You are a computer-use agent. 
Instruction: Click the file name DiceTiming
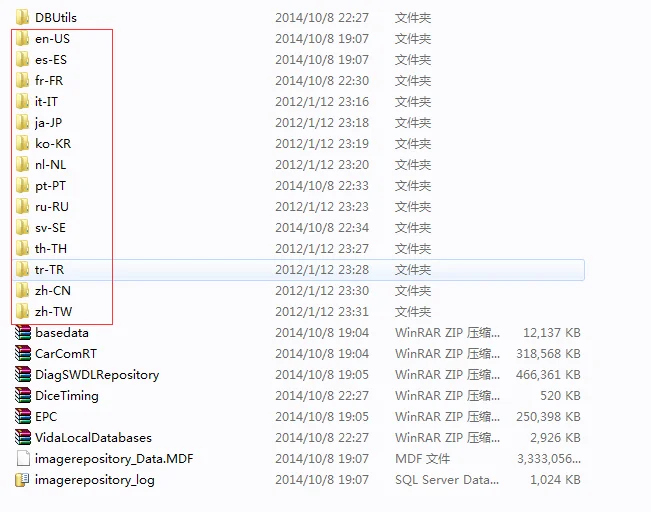[67, 396]
